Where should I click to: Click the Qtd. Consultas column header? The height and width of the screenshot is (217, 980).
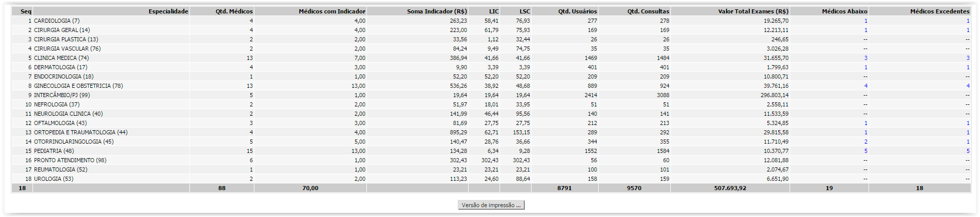[x=648, y=11]
